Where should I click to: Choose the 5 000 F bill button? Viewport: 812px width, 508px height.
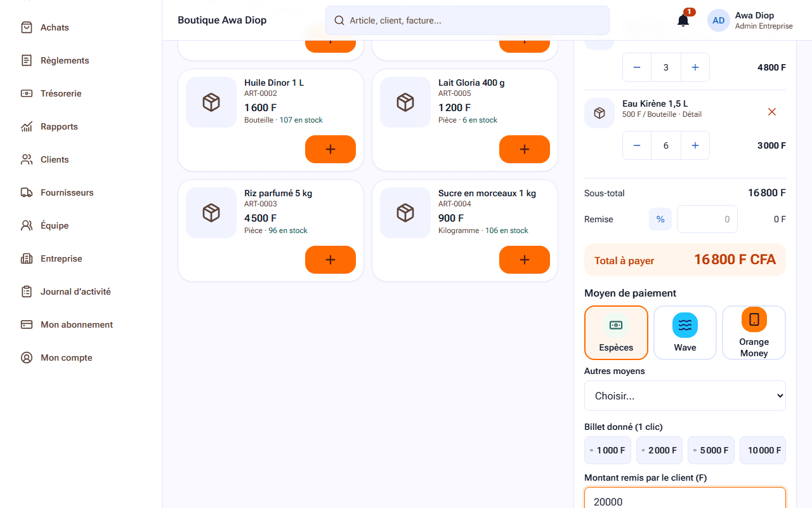point(711,450)
